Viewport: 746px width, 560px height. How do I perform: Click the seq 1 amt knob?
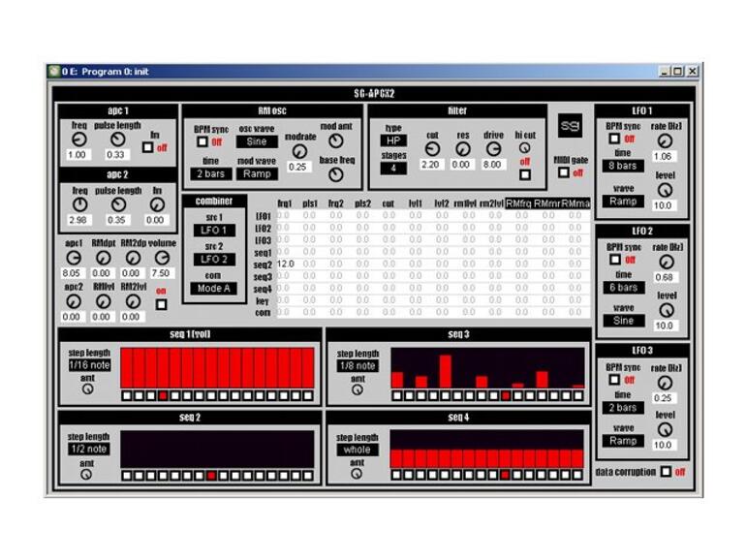point(87,389)
